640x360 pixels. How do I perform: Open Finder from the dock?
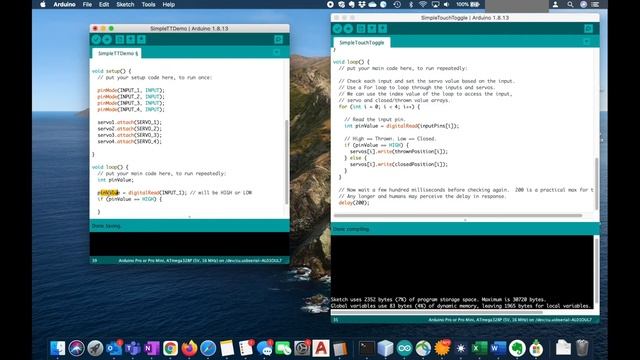pyautogui.click(x=58, y=348)
